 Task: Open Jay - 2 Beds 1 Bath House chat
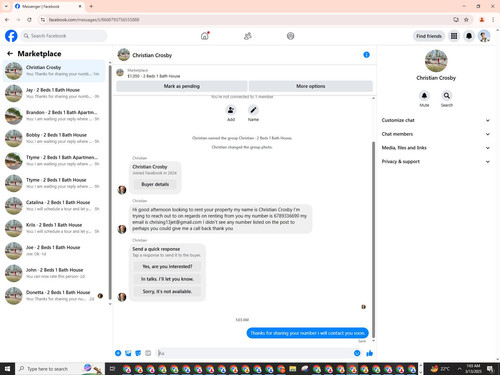pos(54,93)
